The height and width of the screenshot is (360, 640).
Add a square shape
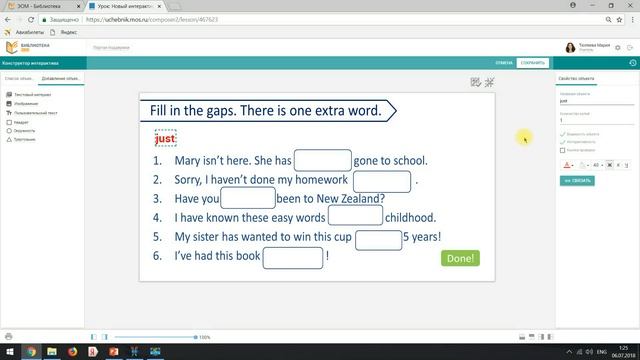pos(9,122)
